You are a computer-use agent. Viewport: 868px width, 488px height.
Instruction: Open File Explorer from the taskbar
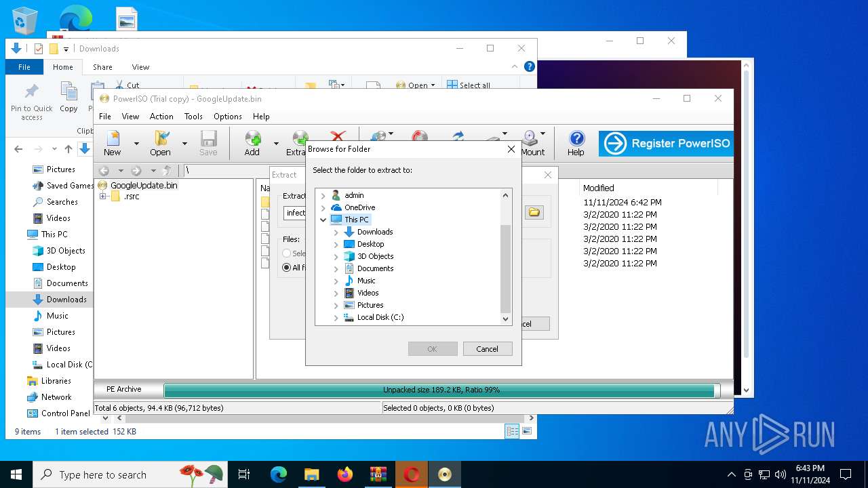pyautogui.click(x=312, y=474)
